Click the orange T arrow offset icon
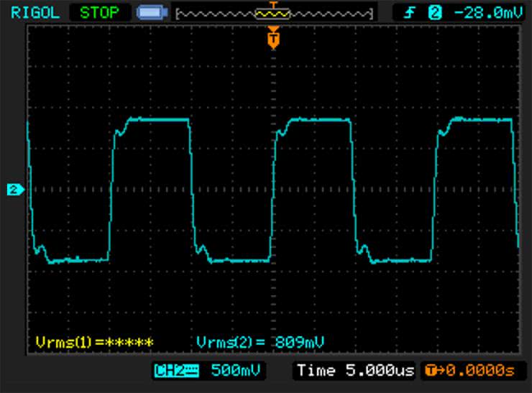Viewport: 532px width, 393px height. point(431,371)
